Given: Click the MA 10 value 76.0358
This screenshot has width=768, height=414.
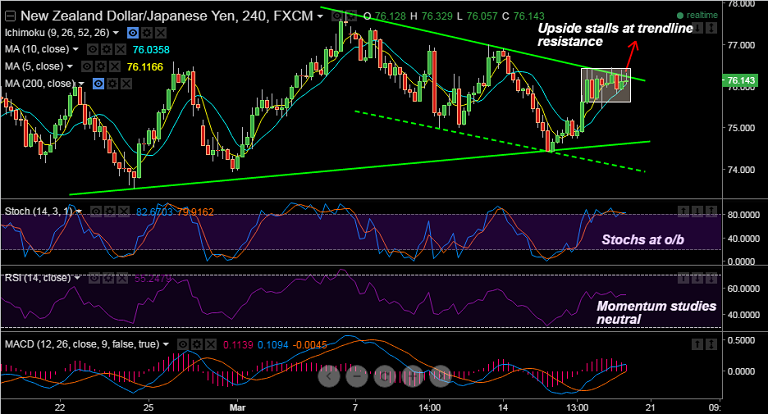Looking at the screenshot, I should (x=151, y=49).
